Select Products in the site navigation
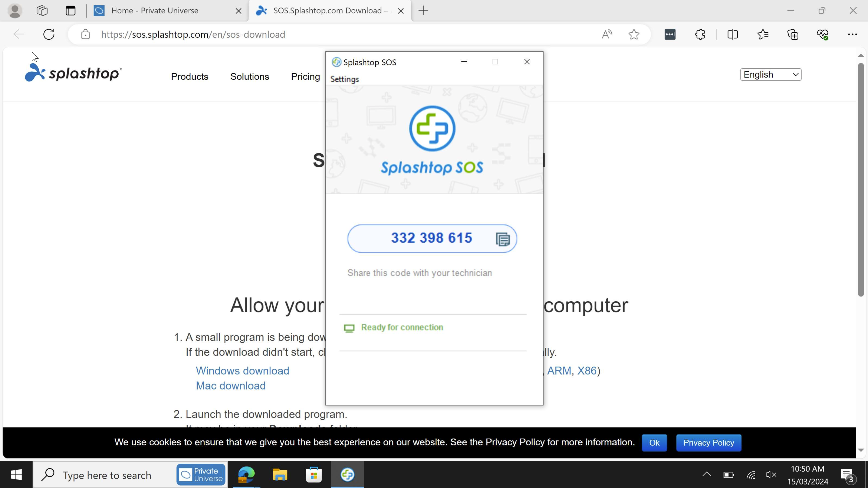The width and height of the screenshot is (868, 488). (189, 76)
